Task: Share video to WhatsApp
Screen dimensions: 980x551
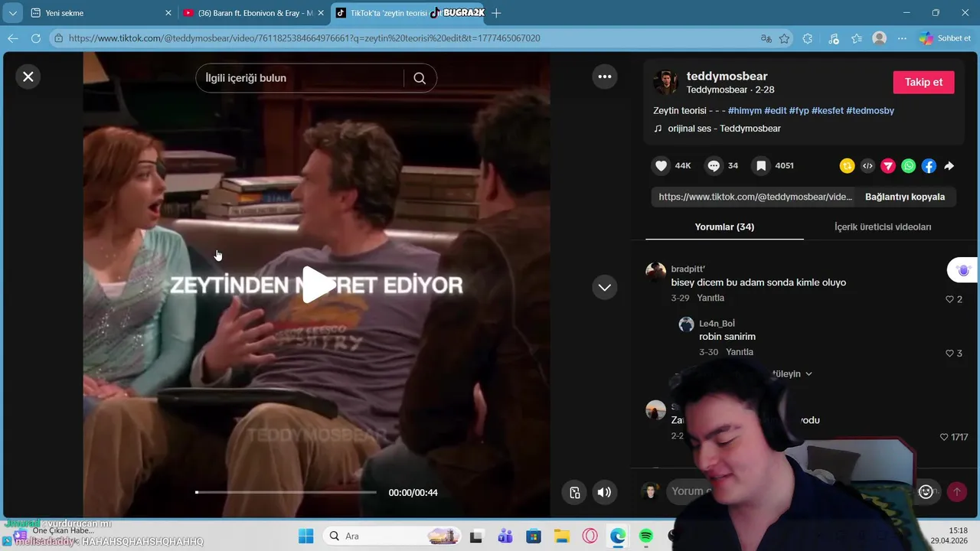Action: [x=908, y=165]
